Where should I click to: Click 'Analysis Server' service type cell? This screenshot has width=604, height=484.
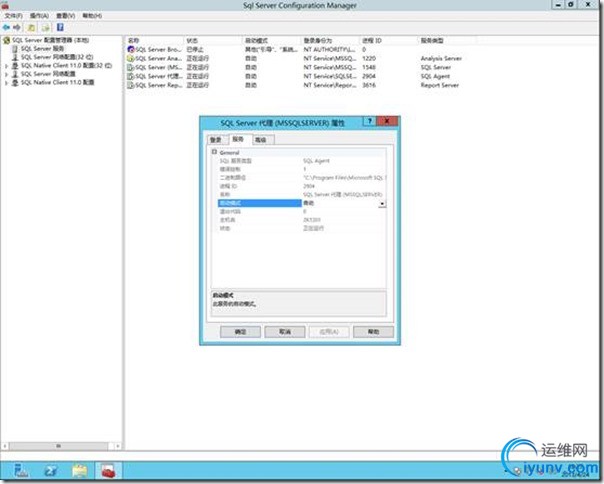[441, 58]
